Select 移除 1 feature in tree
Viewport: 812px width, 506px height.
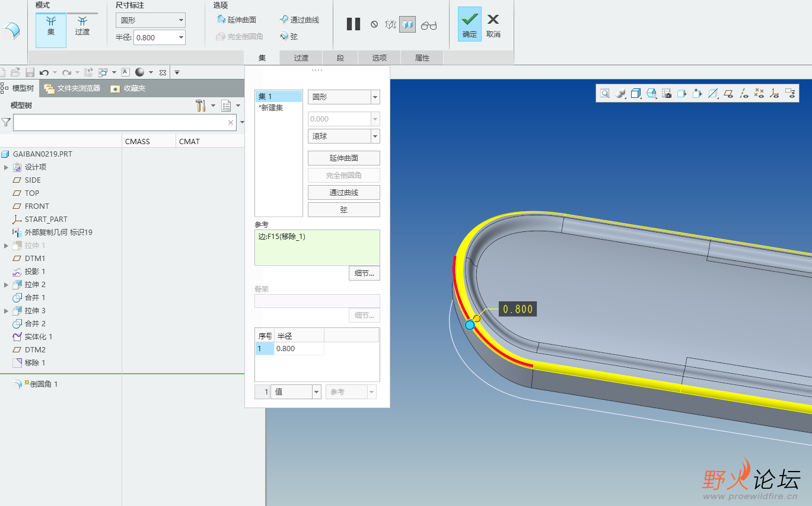(28, 363)
